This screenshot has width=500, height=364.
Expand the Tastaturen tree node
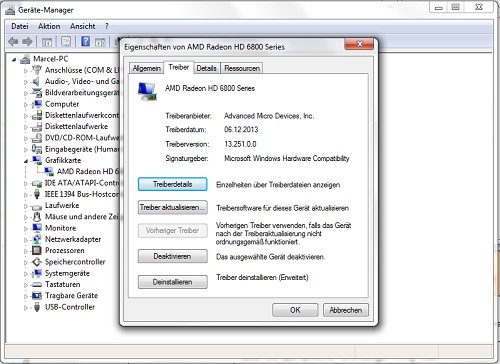26,285
